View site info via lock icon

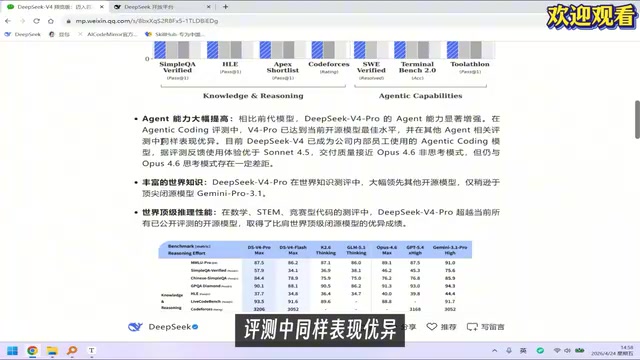coord(69,21)
